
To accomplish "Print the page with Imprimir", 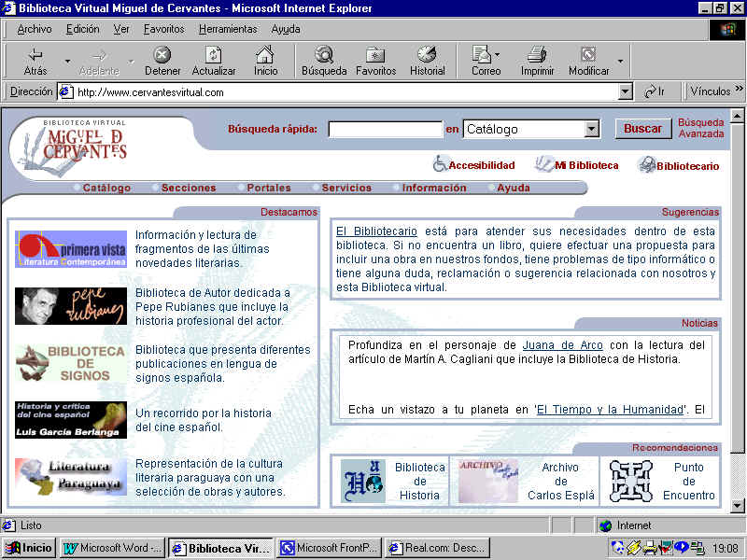I will click(537, 62).
